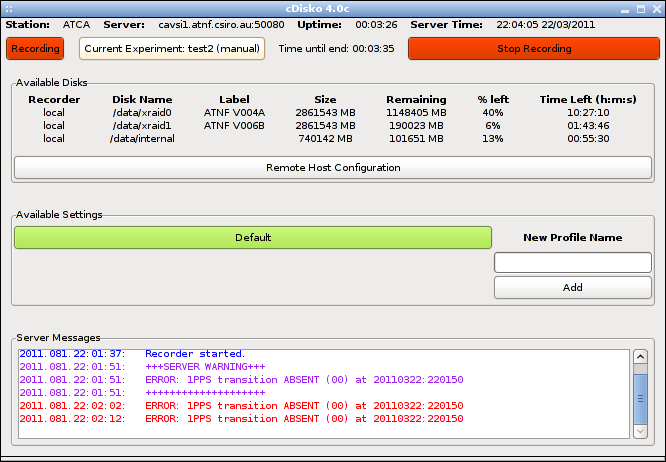Select the /data/xraid1 disk name
666x462 pixels.
[142, 126]
